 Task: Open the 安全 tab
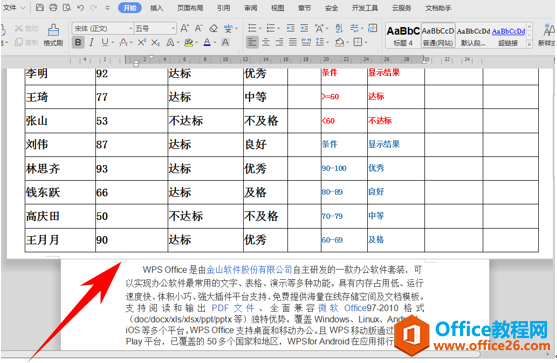[331, 8]
